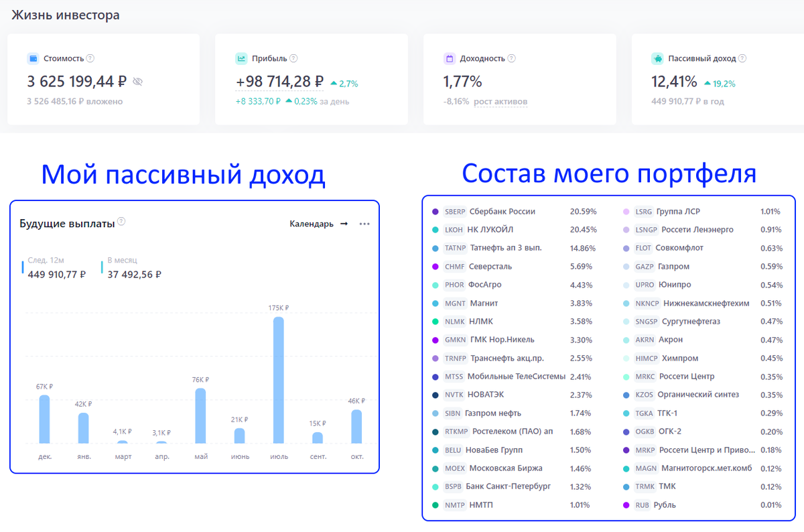Screen dimensions: 804x532
Task: Click the дек. bar labeled 67K ₽
Action: pos(44,419)
